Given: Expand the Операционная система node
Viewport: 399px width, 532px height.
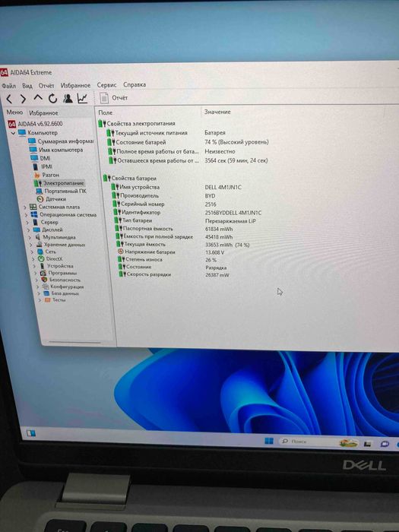Looking at the screenshot, I should coord(26,215).
